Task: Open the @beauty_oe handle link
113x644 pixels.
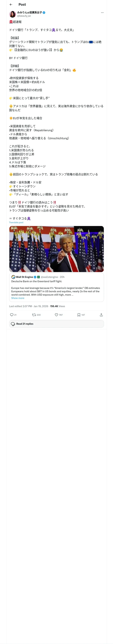Action: (x=24, y=16)
